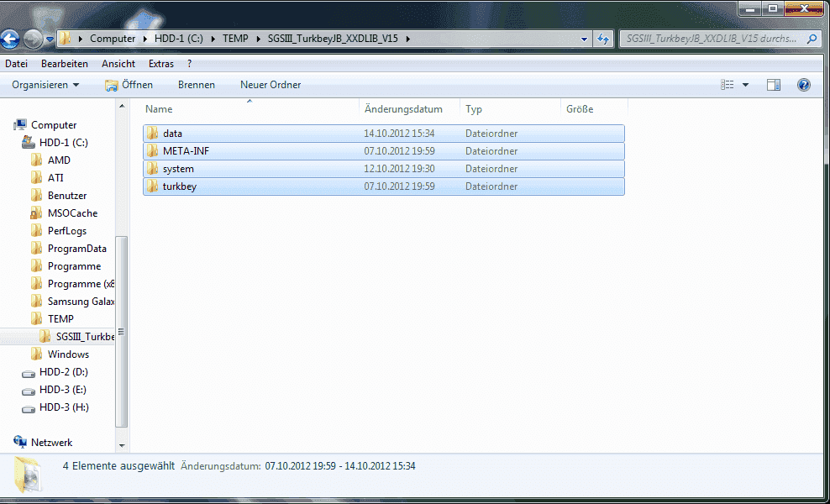Click the folder icon in address bar

[x=66, y=39]
